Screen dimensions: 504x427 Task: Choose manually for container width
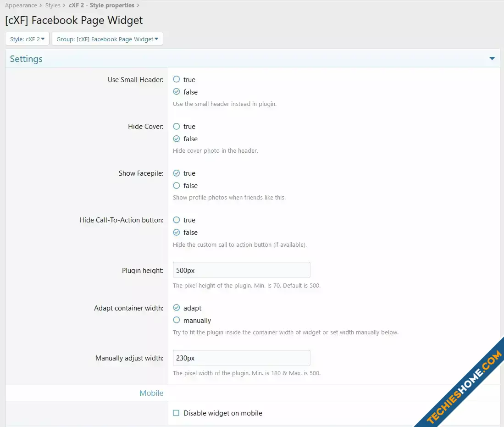pos(177,320)
